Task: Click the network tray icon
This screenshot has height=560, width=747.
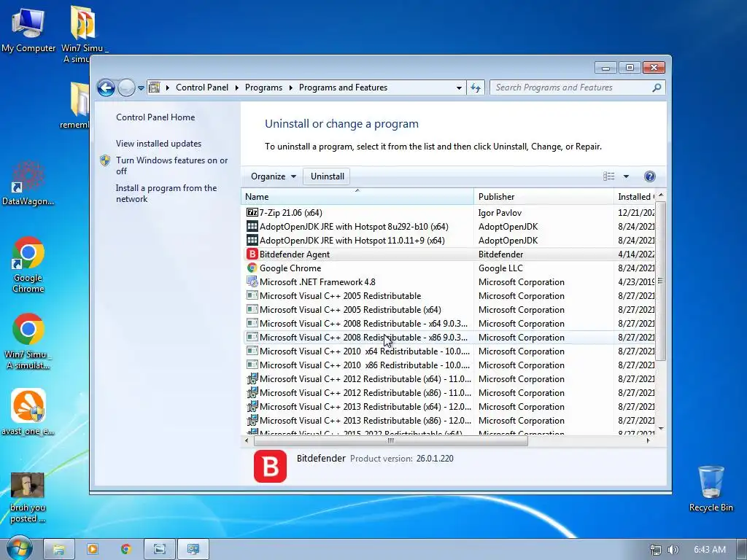Action: [x=656, y=550]
